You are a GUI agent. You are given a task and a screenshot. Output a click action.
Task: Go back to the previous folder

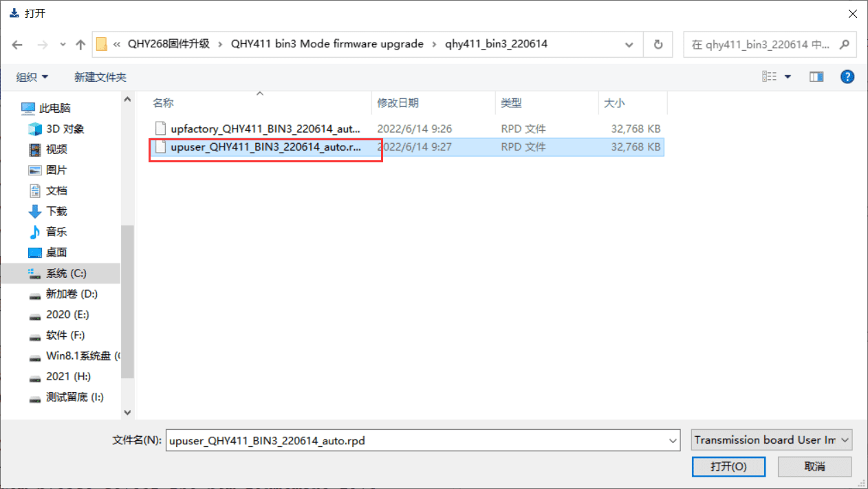18,45
